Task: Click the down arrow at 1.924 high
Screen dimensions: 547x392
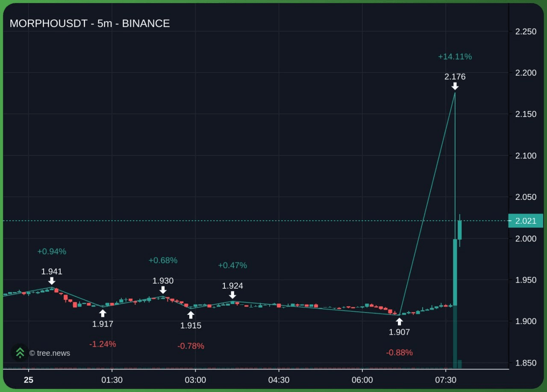Action: click(x=232, y=295)
